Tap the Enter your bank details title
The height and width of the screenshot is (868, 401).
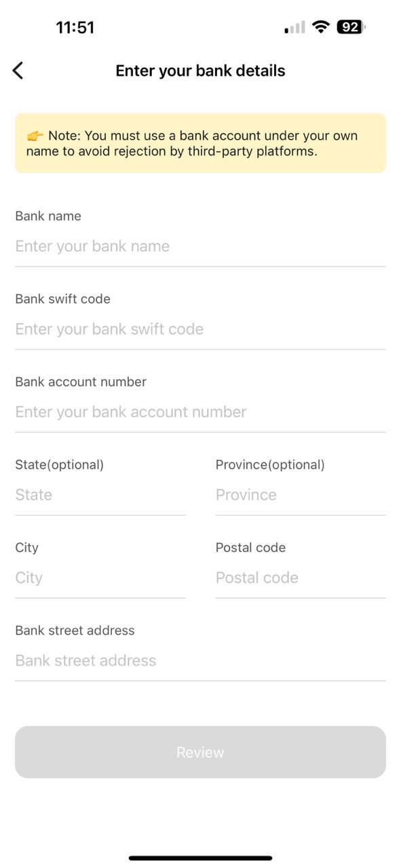click(x=200, y=71)
